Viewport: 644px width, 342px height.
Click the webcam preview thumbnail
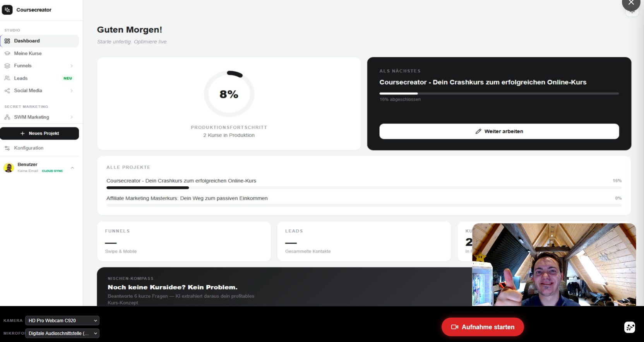point(554,265)
